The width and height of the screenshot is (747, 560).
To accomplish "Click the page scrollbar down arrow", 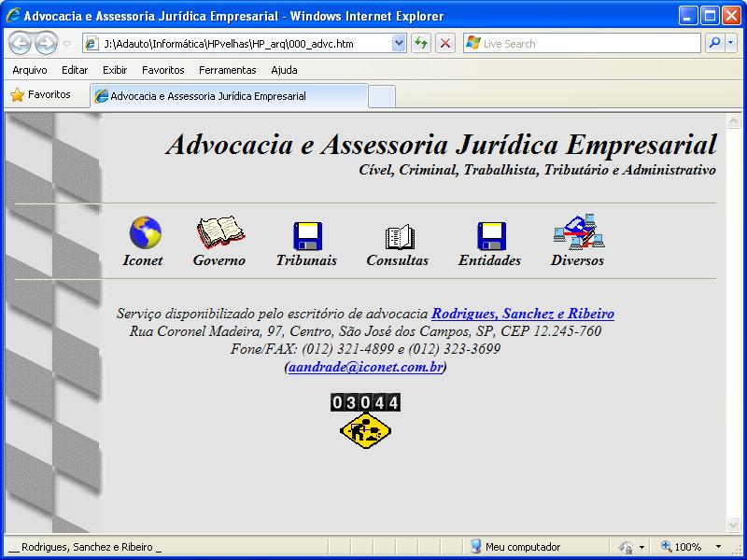I will (x=733, y=525).
